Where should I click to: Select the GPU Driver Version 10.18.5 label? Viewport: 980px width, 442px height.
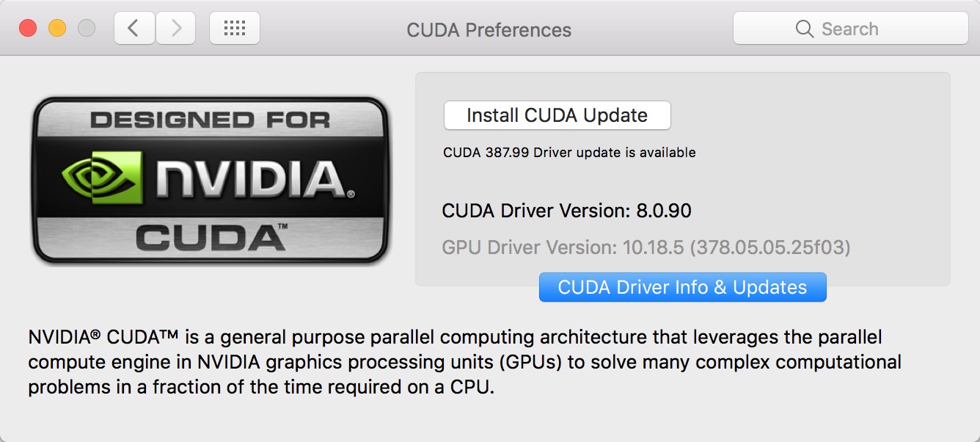click(x=646, y=247)
